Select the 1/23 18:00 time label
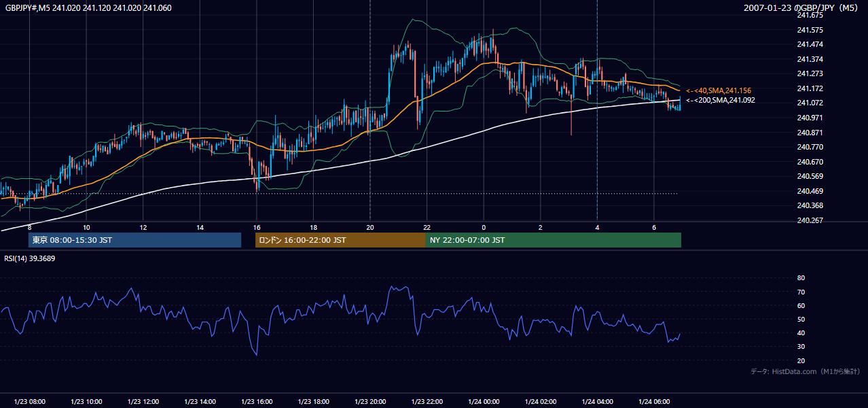 (x=314, y=402)
